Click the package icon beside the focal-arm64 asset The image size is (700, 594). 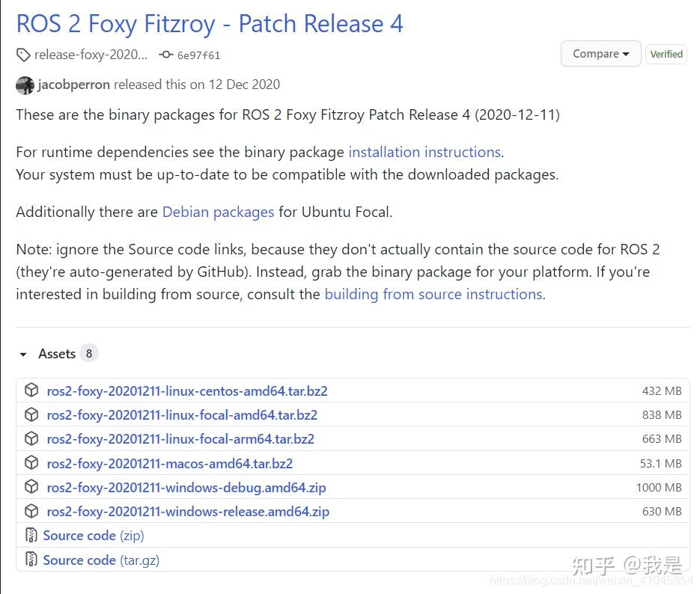tap(31, 439)
